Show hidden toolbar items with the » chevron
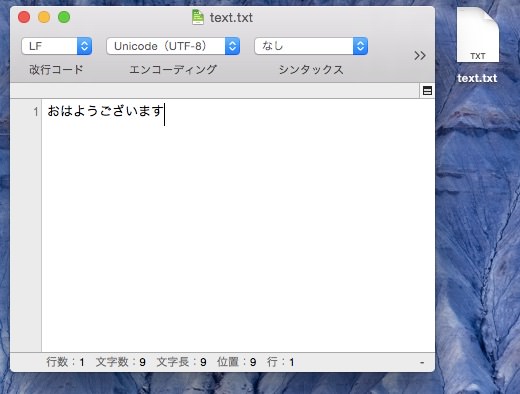Viewport: 520px width, 394px height. 420,55
